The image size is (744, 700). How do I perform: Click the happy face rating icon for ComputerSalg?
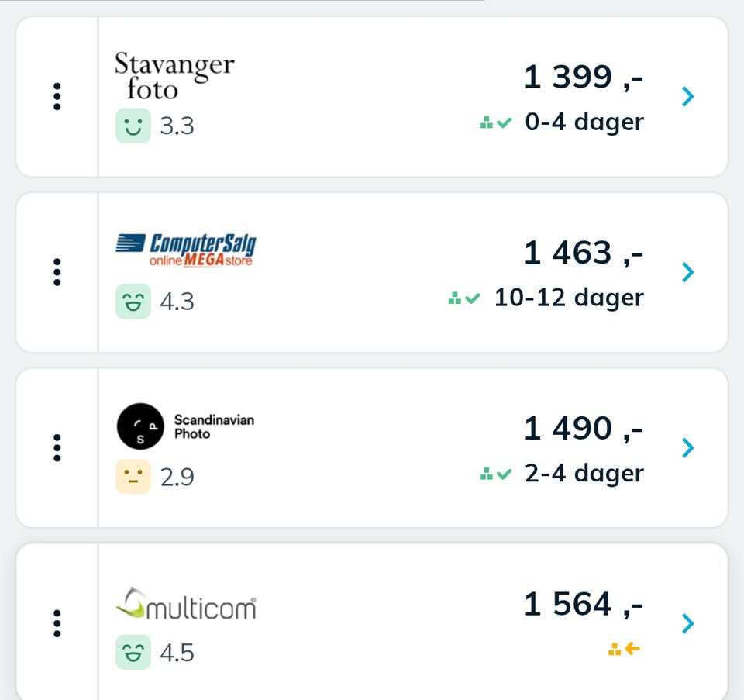(x=133, y=302)
